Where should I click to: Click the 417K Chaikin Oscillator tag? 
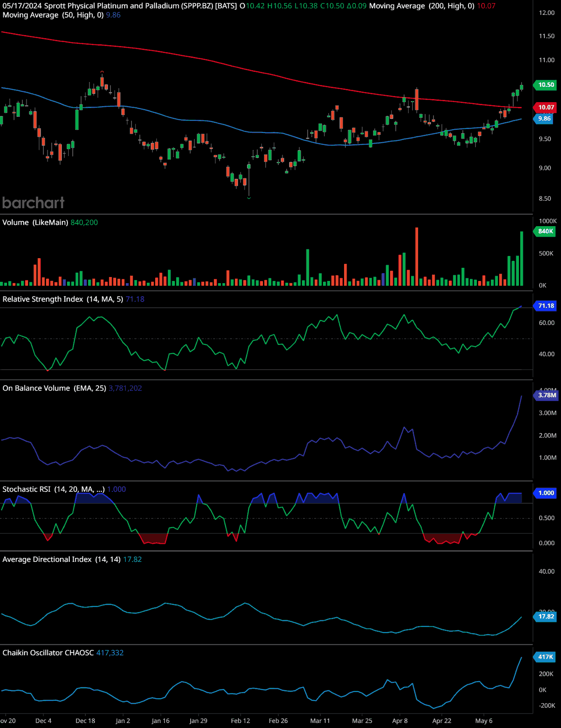[x=544, y=657]
